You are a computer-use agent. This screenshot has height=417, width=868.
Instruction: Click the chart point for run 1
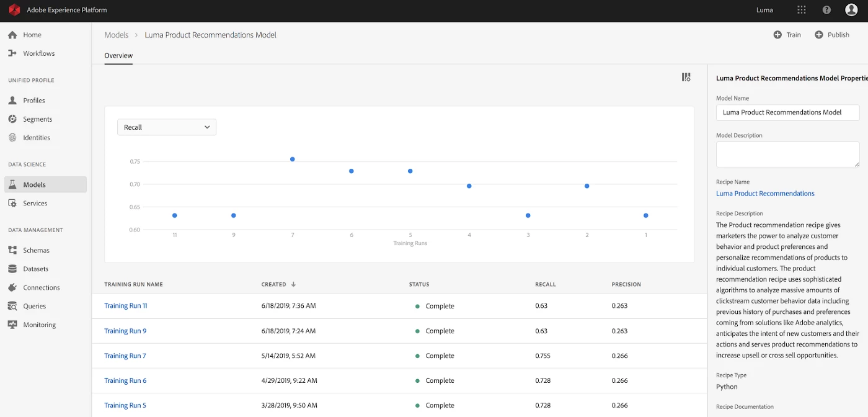pyautogui.click(x=646, y=215)
